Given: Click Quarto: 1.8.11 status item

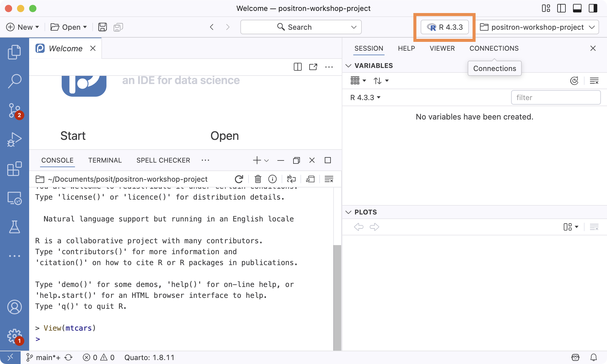Looking at the screenshot, I should pyautogui.click(x=149, y=357).
